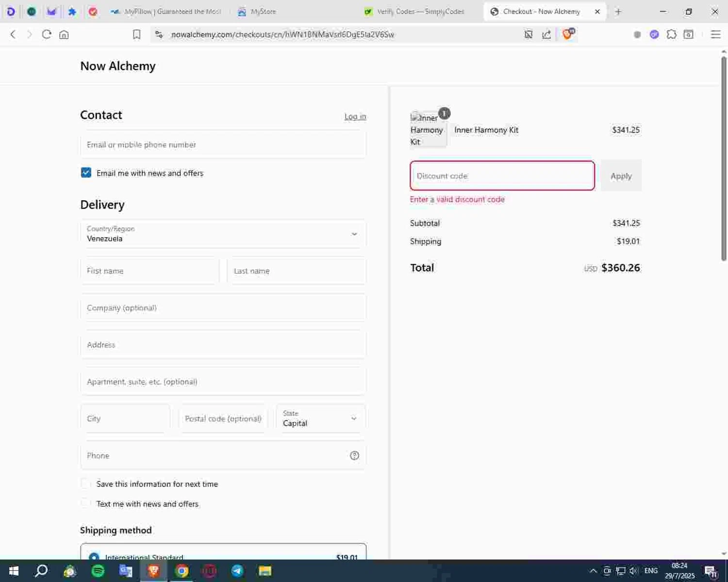Click the Now Alchemy store title

point(118,66)
